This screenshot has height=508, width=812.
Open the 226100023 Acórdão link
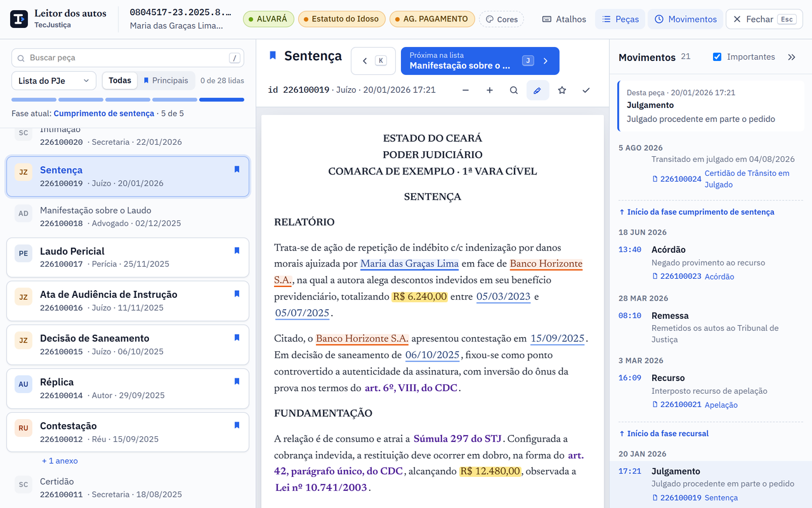click(693, 277)
